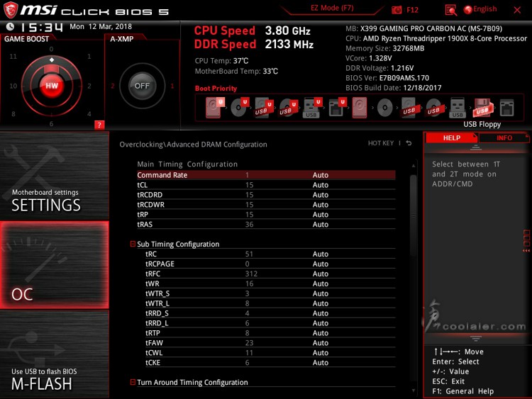This screenshot has height=399, width=532.
Task: Open the Command Rate Auto setting
Action: [x=321, y=175]
